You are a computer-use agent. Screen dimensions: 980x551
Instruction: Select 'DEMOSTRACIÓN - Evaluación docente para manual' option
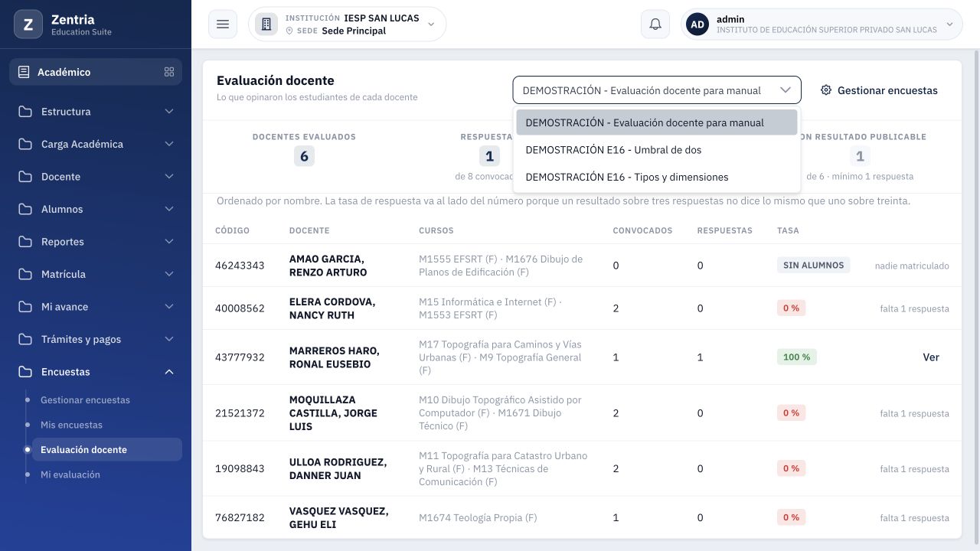click(657, 122)
